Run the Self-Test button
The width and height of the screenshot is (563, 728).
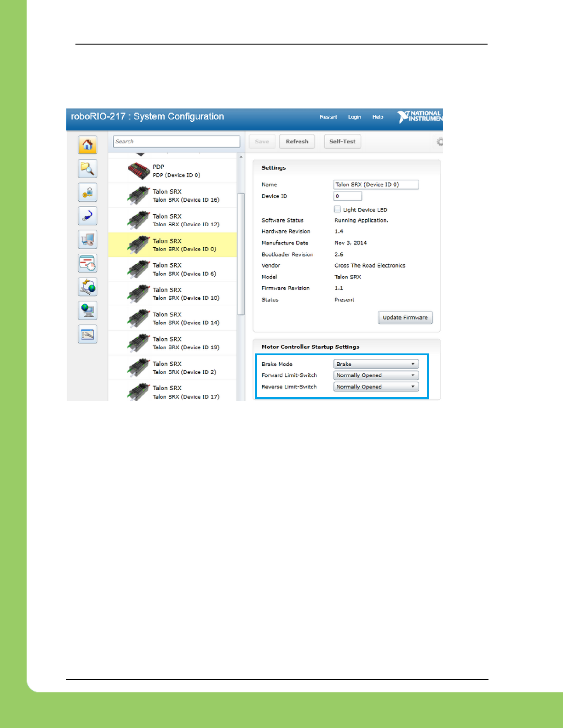click(x=342, y=142)
